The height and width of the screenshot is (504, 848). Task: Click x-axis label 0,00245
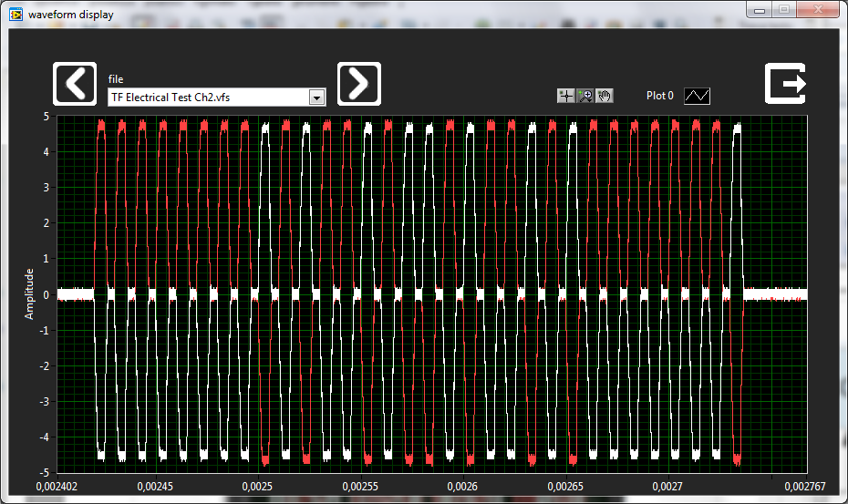(x=155, y=486)
